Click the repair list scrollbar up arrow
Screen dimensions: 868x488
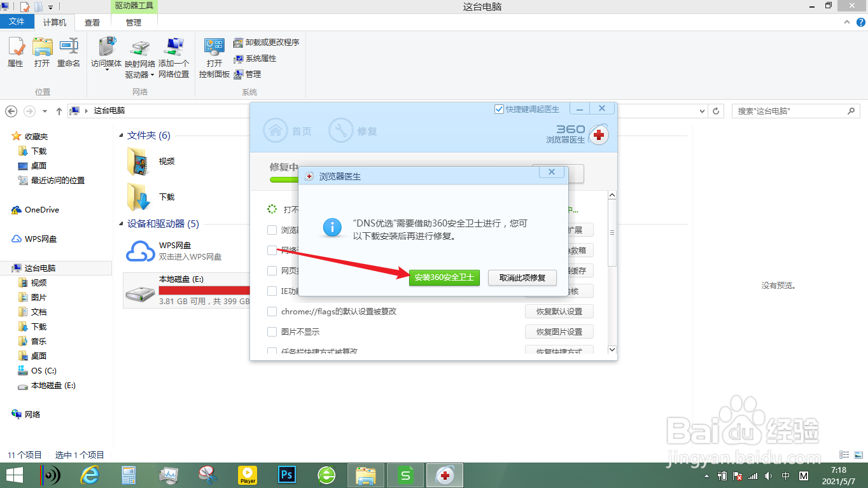[612, 195]
